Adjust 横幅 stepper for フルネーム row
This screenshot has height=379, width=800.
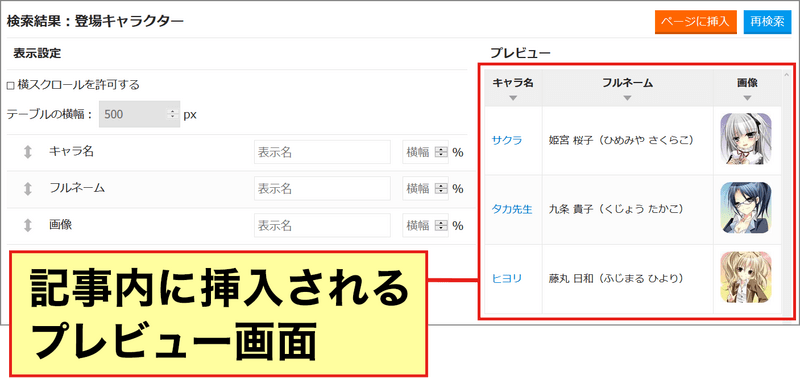click(x=440, y=189)
